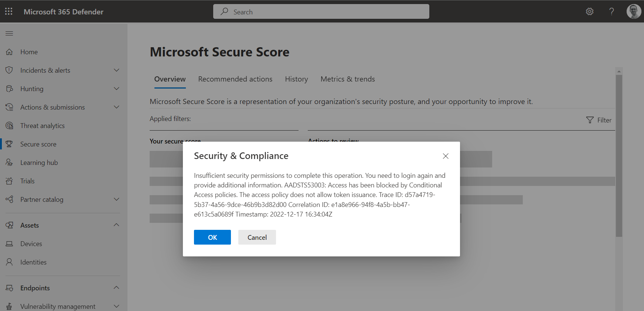Open the user account avatar
This screenshot has height=311, width=644.
tap(634, 11)
